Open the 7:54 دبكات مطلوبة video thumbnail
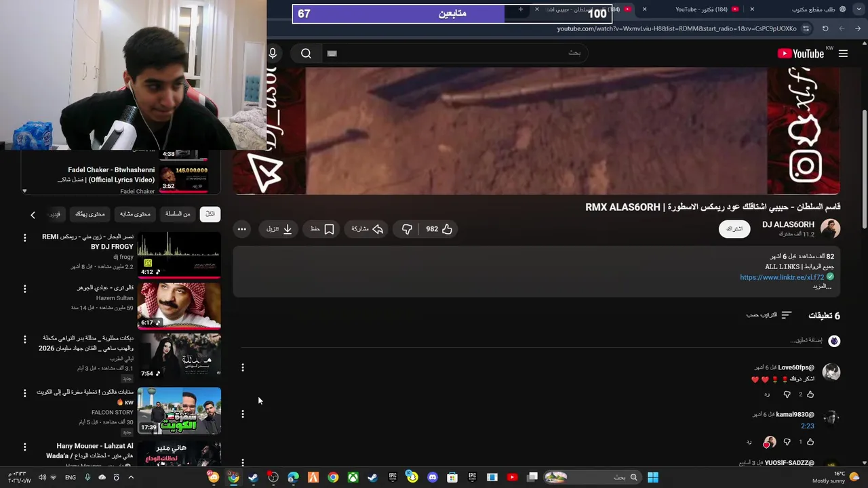The image size is (868, 488). [x=179, y=357]
